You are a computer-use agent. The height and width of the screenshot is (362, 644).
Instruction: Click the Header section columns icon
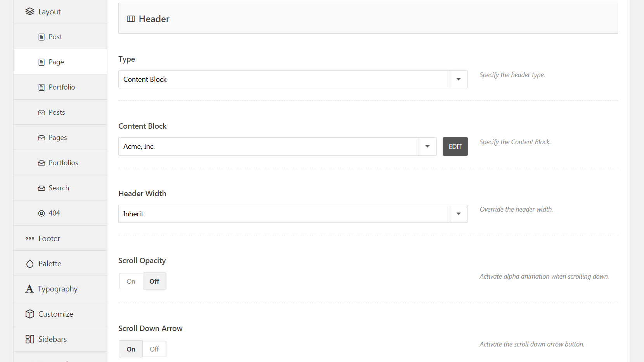[x=131, y=19]
